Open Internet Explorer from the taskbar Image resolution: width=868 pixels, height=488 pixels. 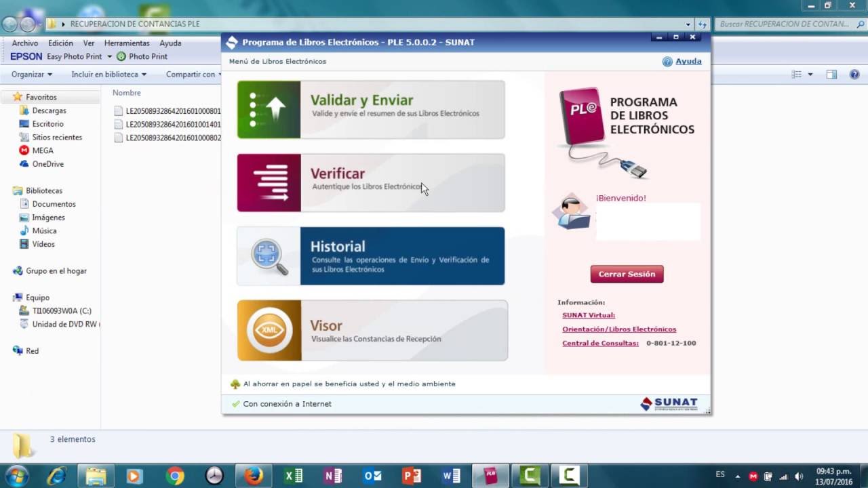point(56,476)
